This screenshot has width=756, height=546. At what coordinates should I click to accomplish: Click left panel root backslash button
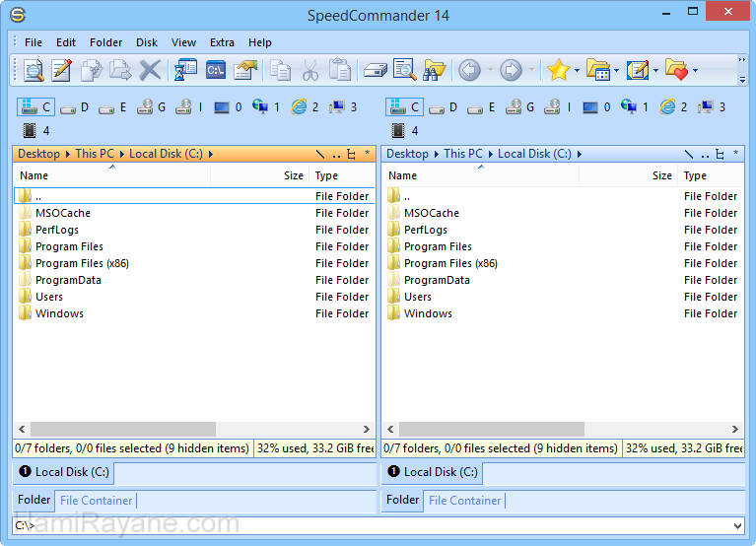tap(320, 154)
